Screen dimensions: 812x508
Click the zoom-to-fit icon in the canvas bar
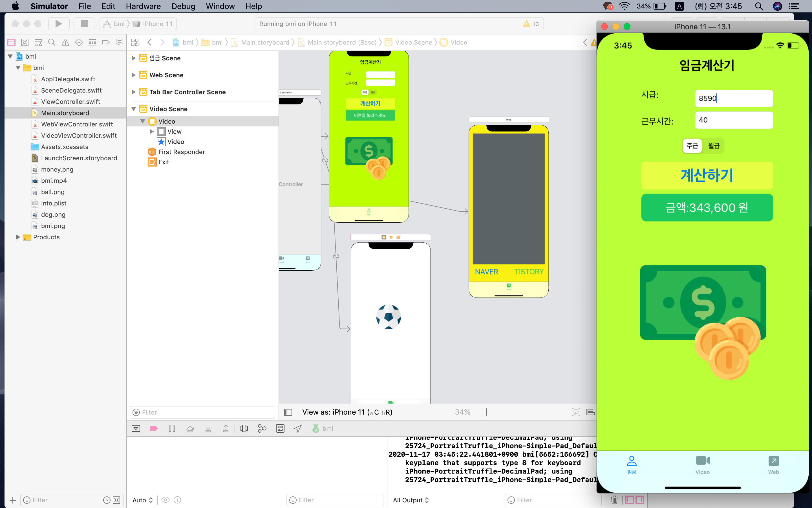[576, 412]
